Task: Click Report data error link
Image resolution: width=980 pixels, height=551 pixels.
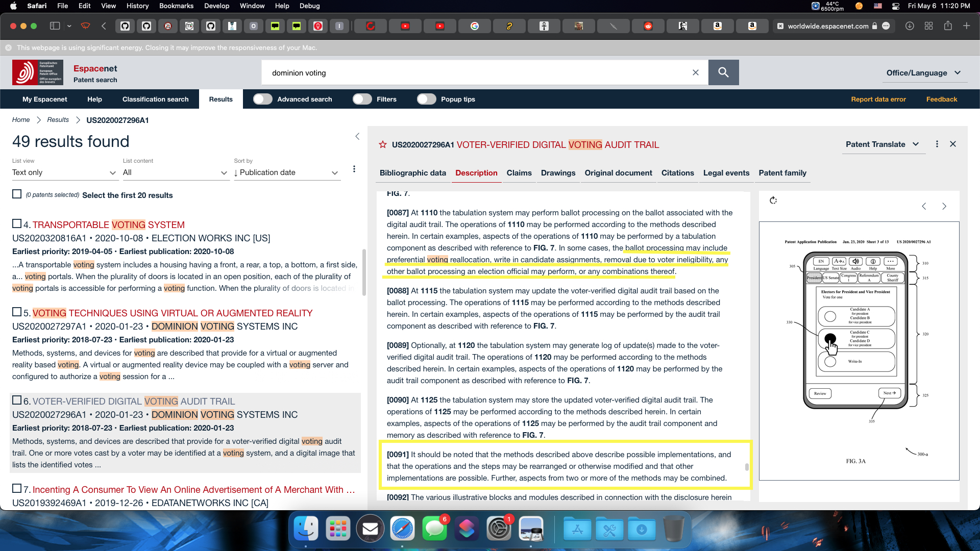Action: pyautogui.click(x=878, y=99)
